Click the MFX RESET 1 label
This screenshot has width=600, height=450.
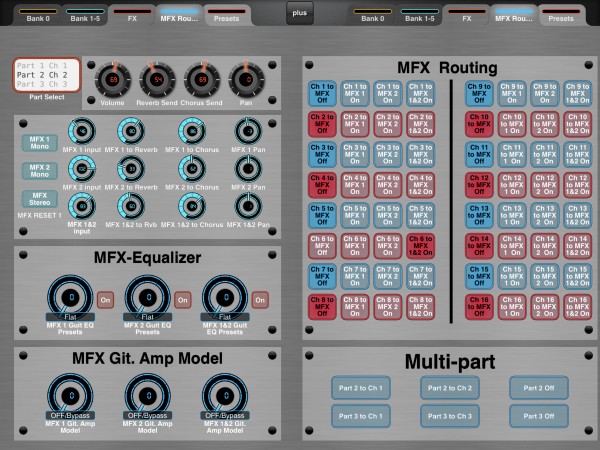(39, 215)
